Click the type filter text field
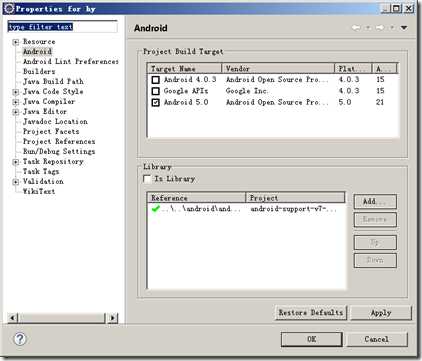Screen dimensions: 422x361 63,27
